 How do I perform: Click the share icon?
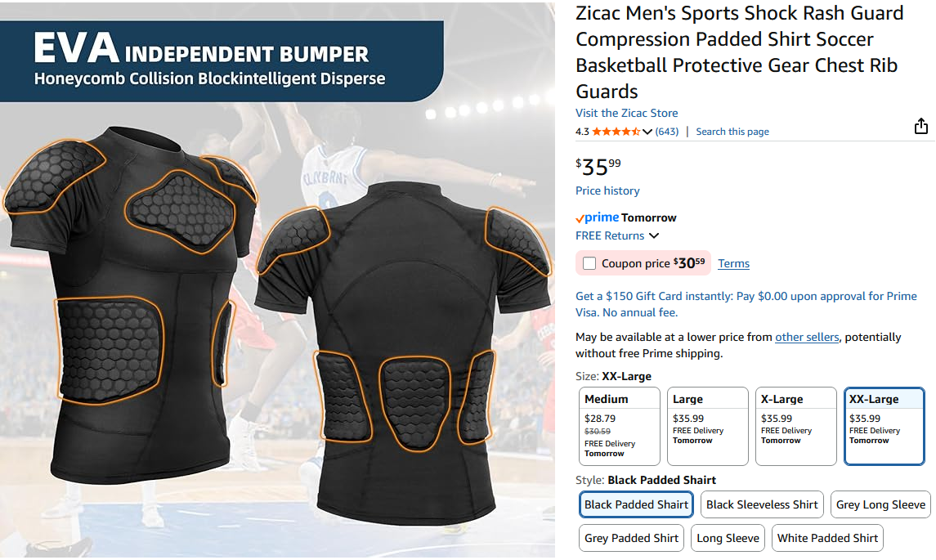coord(921,126)
